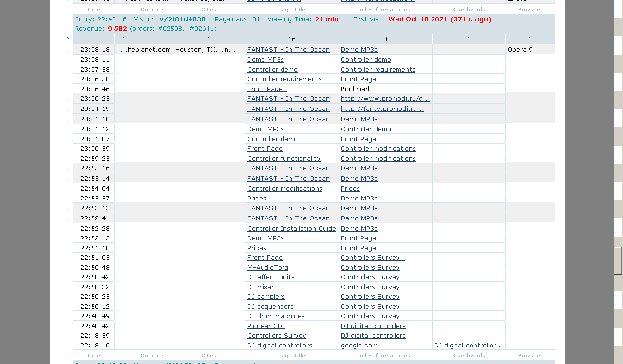This screenshot has height=364, width=623.
Task: Open order #02641 in the revenue line
Action: (x=203, y=29)
